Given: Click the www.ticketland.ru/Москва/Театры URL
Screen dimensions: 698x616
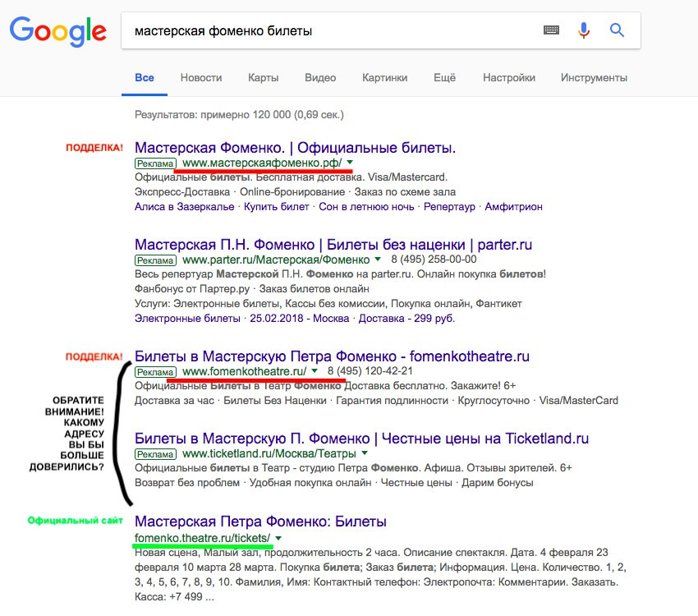Looking at the screenshot, I should click(x=269, y=453).
